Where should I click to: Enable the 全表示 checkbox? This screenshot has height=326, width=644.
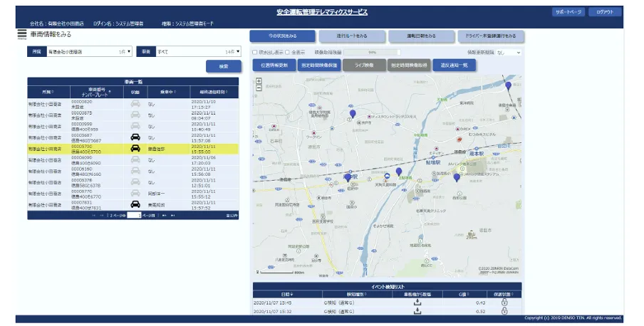(x=288, y=52)
